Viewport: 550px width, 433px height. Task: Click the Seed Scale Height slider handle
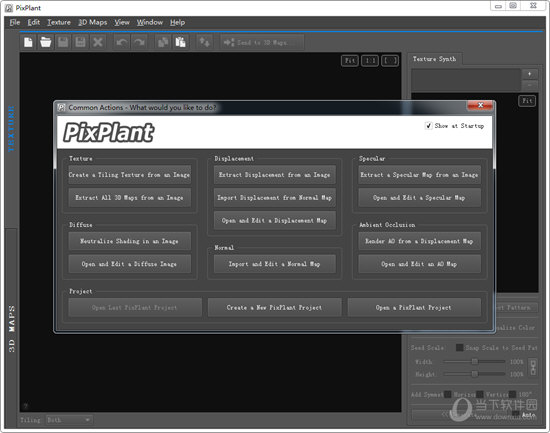475,374
